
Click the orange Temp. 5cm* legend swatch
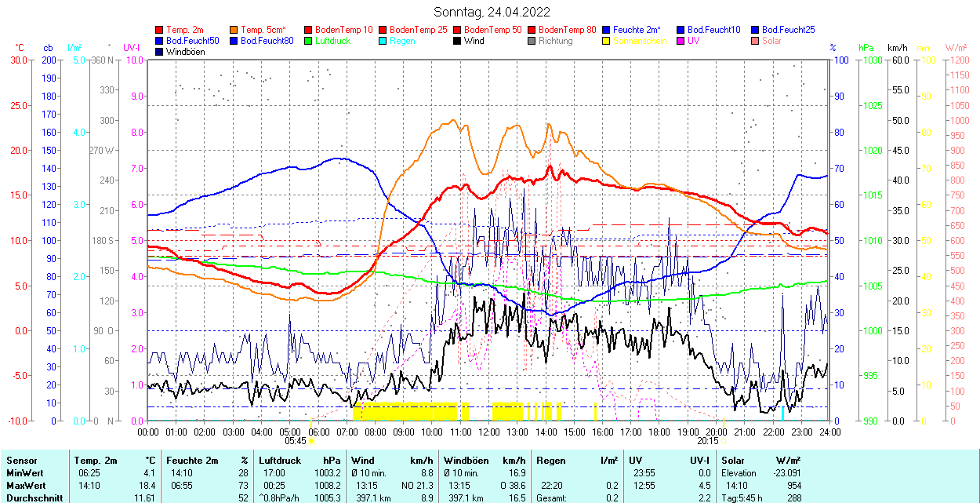click(234, 30)
